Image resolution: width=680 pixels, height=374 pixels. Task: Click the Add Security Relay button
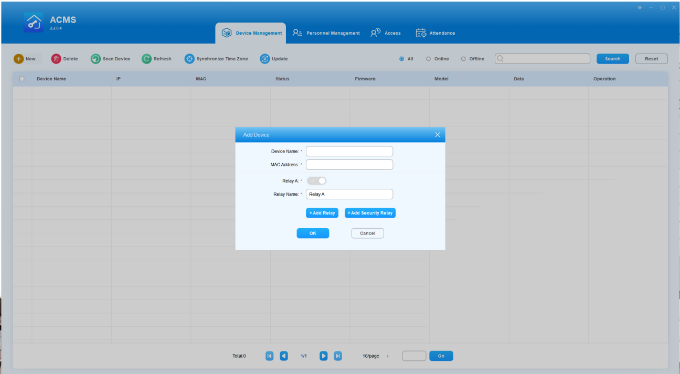370,213
